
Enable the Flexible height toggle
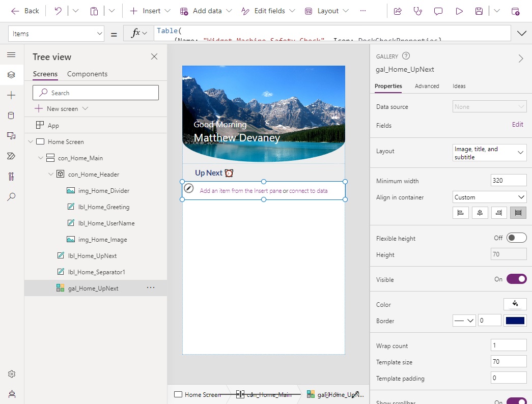click(517, 237)
